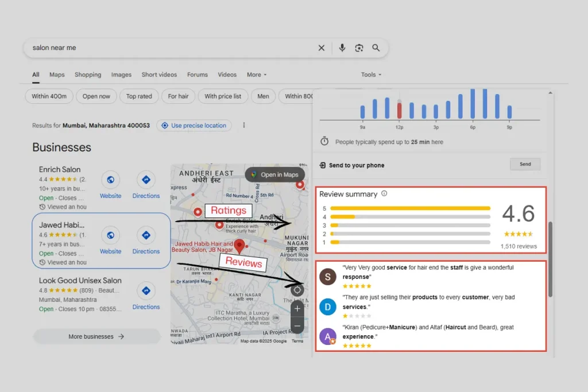Click the panel scroll-up arrow
The height and width of the screenshot is (392, 588).
tap(550, 92)
